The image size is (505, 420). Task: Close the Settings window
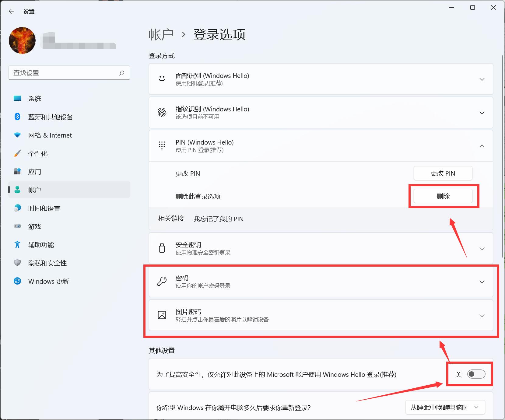[494, 8]
